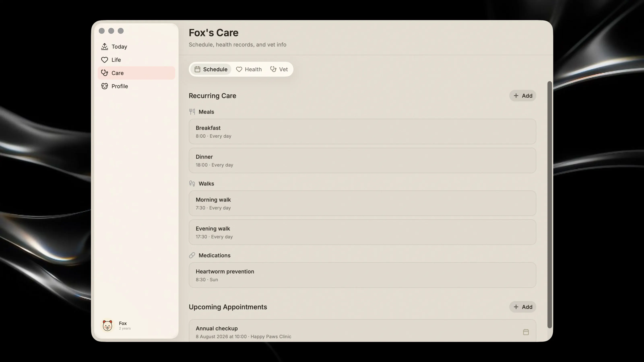Open the Morning walk card
This screenshot has width=644, height=362.
362,203
